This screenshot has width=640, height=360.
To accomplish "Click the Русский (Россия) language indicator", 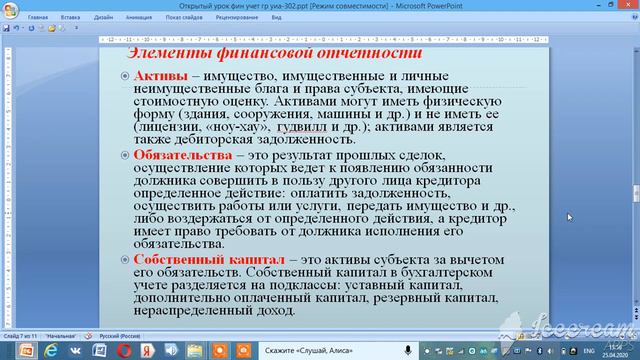I will [x=120, y=336].
